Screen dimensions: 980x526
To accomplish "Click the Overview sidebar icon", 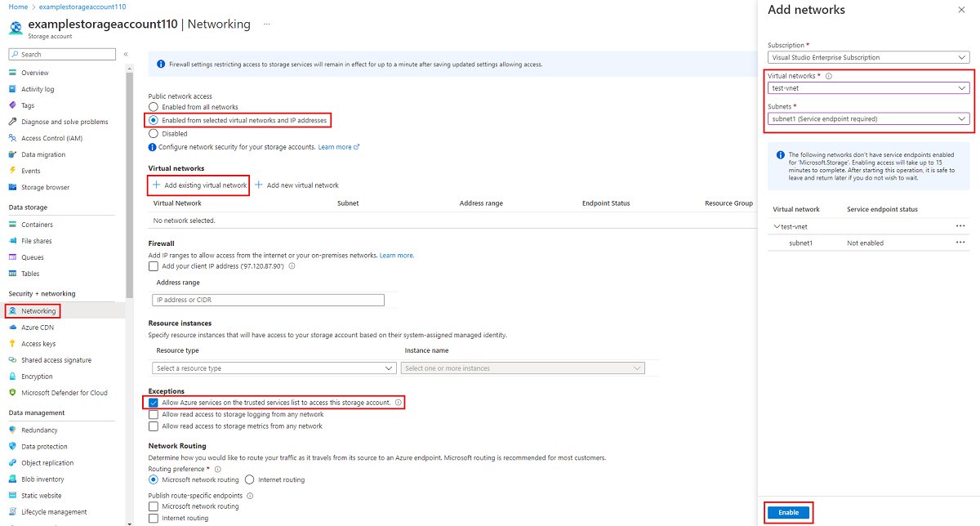I will point(12,73).
